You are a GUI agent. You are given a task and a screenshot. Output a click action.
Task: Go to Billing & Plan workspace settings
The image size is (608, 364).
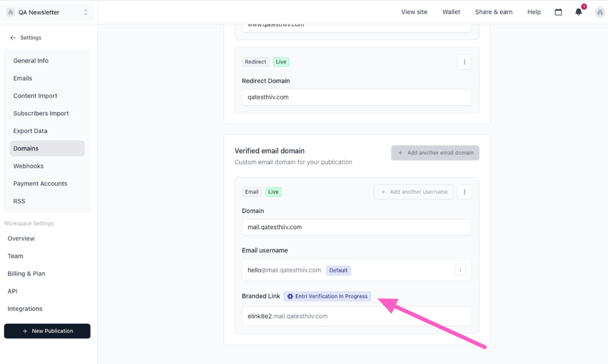point(26,273)
